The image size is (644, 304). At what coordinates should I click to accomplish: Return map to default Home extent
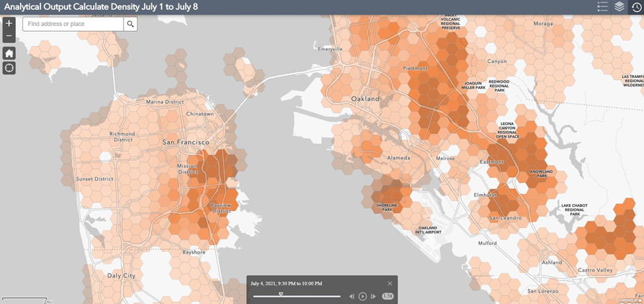click(9, 53)
